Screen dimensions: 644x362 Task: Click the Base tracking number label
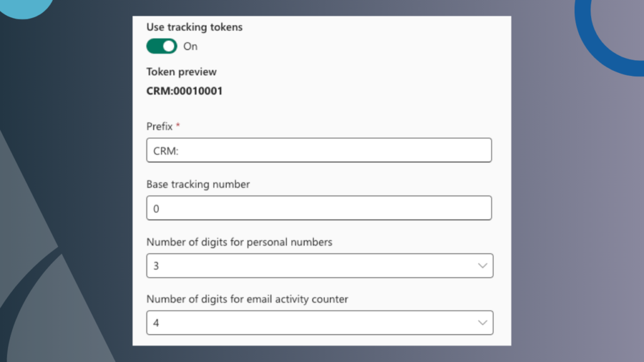pos(198,184)
